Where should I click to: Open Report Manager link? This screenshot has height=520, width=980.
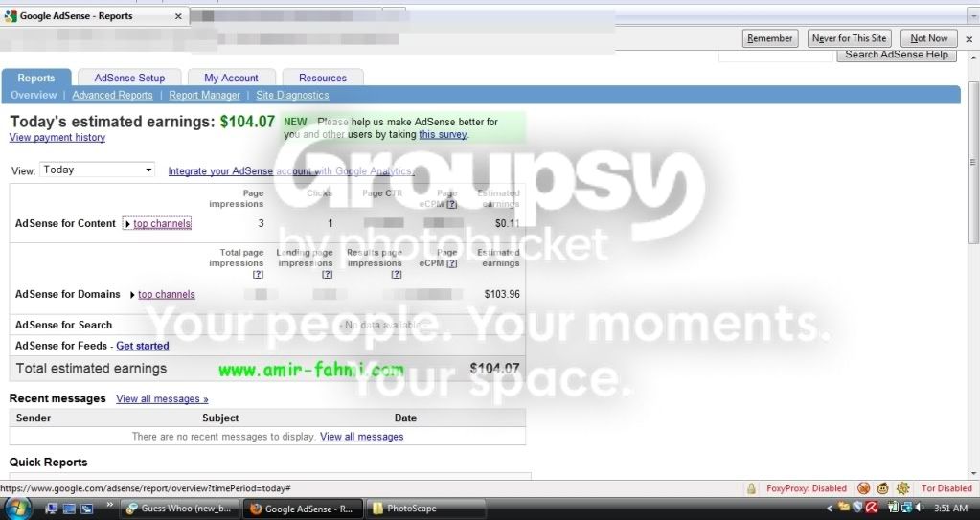coord(204,95)
